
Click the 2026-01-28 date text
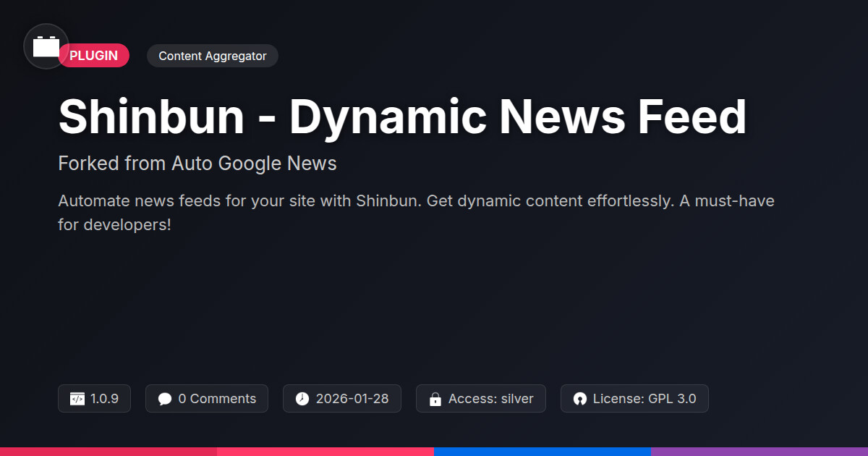pyautogui.click(x=352, y=399)
